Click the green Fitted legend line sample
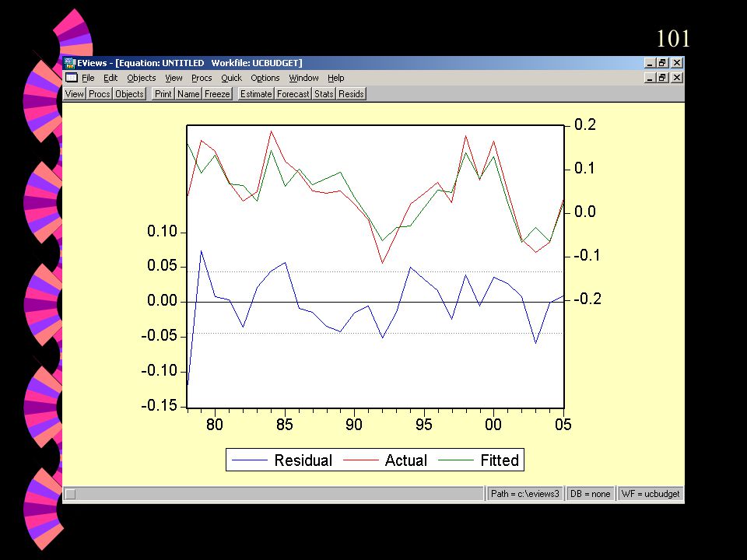The height and width of the screenshot is (560, 747). tap(456, 460)
